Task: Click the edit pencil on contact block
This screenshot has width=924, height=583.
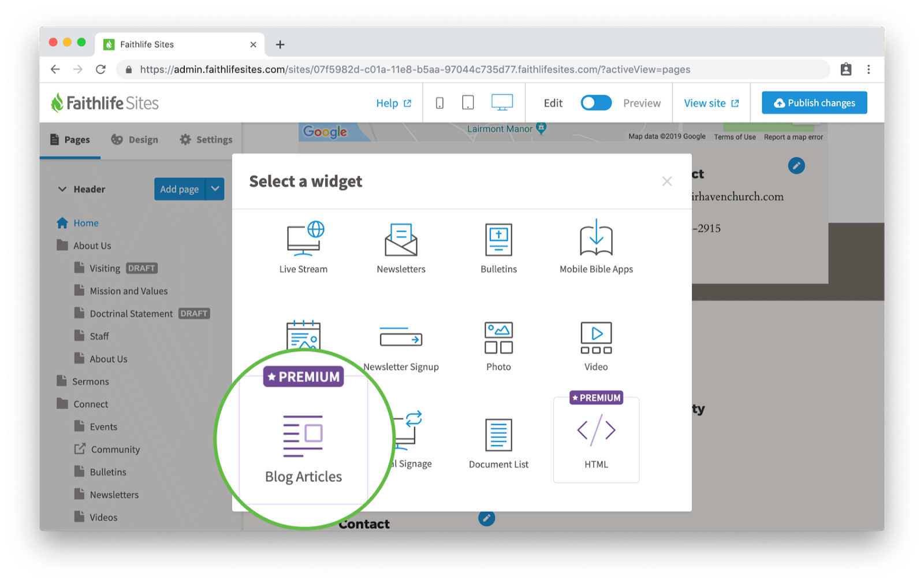Action: coord(796,166)
